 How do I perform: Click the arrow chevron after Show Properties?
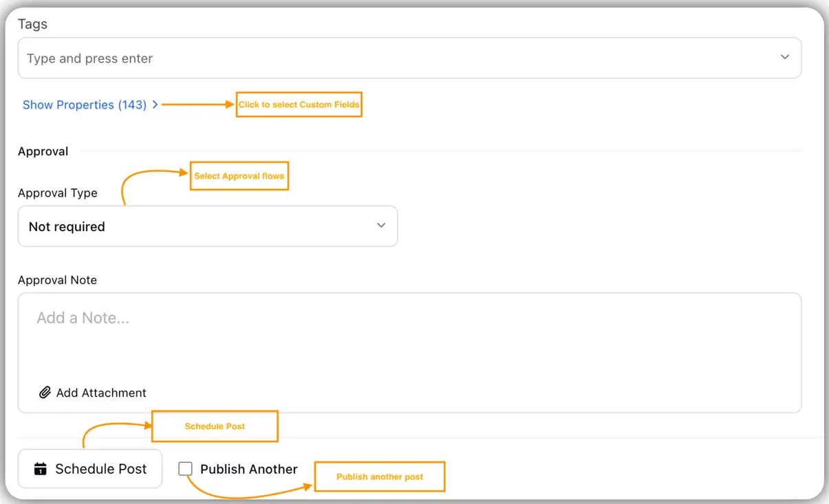point(155,105)
